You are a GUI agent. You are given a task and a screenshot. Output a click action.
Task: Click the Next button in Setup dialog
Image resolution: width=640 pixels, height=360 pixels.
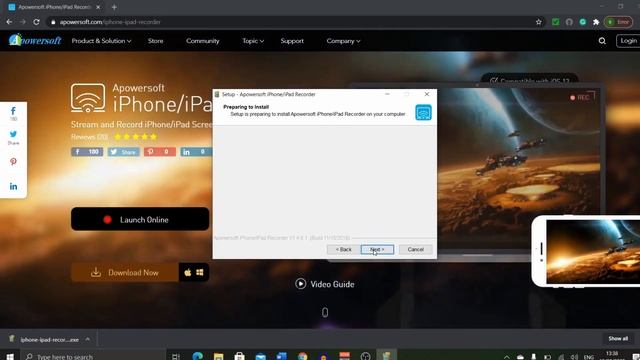[x=377, y=249]
